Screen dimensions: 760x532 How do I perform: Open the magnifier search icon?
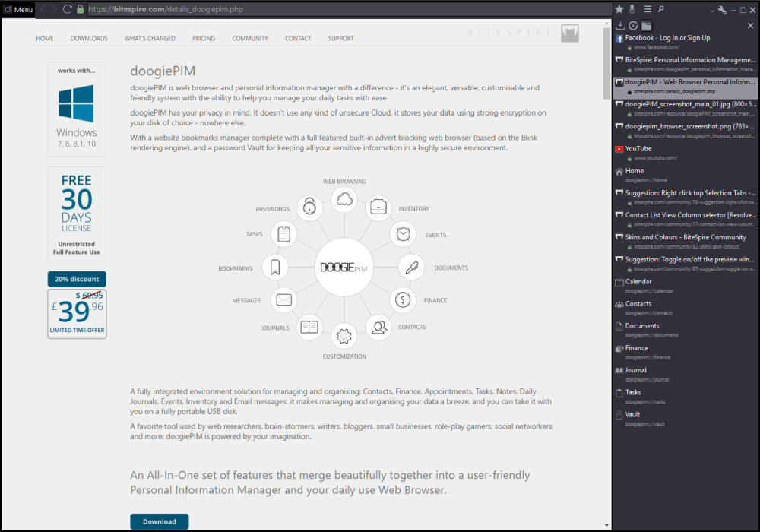point(660,9)
